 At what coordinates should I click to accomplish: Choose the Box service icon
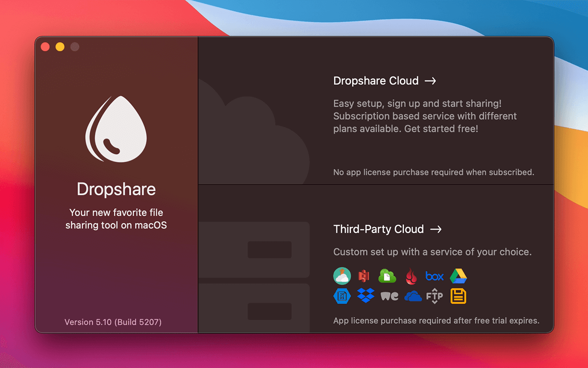435,276
